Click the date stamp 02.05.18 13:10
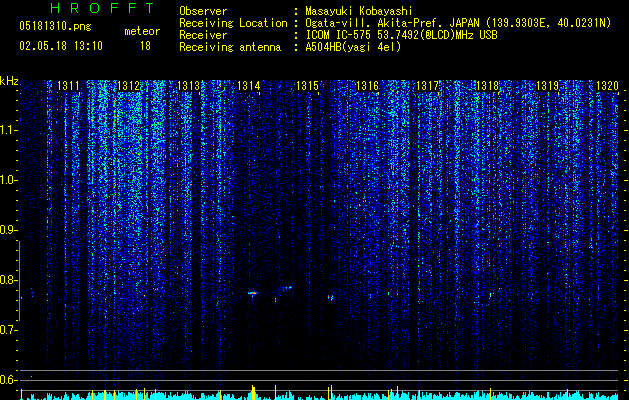The image size is (629, 400). (x=61, y=46)
